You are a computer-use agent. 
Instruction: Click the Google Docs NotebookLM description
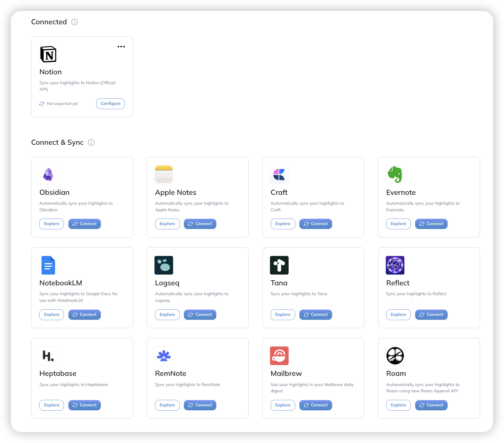(x=78, y=297)
